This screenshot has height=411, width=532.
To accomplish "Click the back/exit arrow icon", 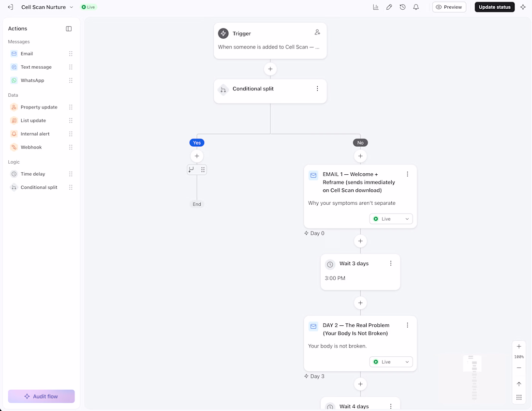I will coord(11,7).
